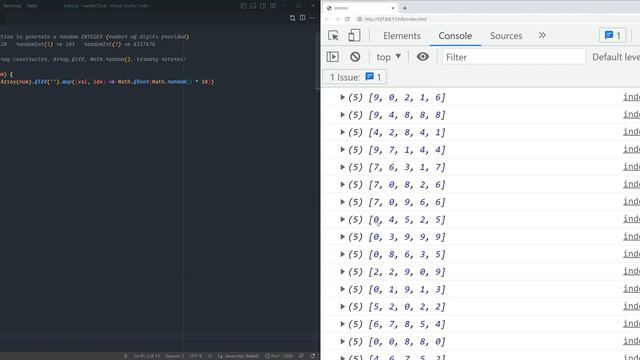Expand the array [0, 0, 8, 8, 0]
Image resolution: width=640 pixels, height=360 pixels.
342,342
